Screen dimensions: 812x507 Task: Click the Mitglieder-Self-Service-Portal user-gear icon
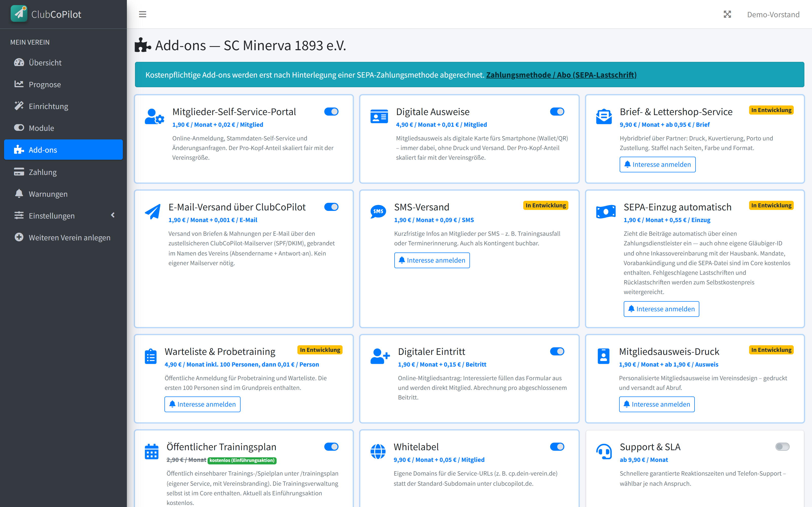tap(154, 117)
